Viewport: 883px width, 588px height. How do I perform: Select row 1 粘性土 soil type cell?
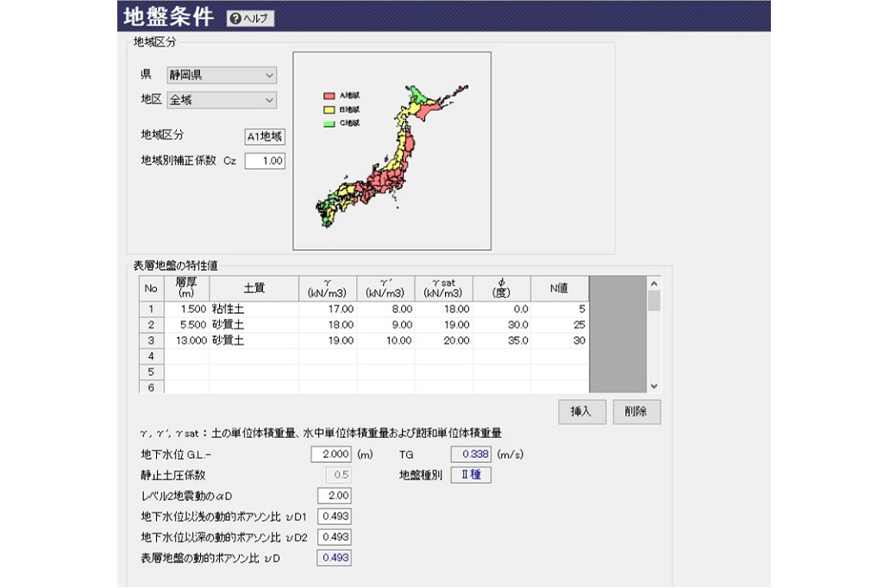pos(253,309)
